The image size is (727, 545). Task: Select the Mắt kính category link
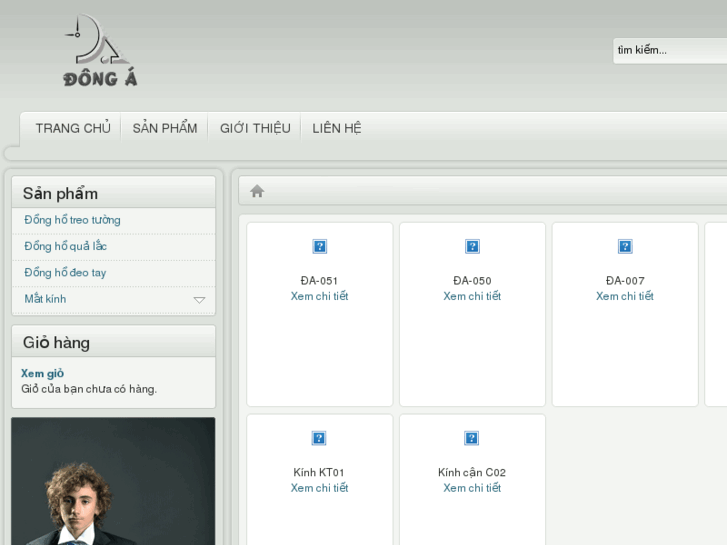45,299
